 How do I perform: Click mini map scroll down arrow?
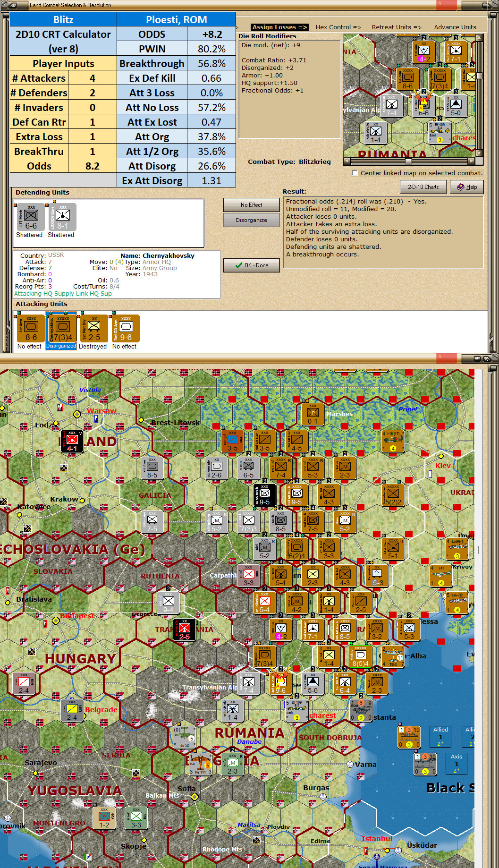tap(480, 153)
